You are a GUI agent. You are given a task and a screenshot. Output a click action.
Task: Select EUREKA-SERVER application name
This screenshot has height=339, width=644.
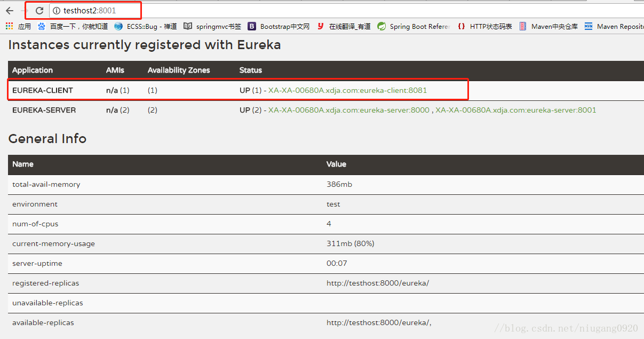(x=44, y=110)
